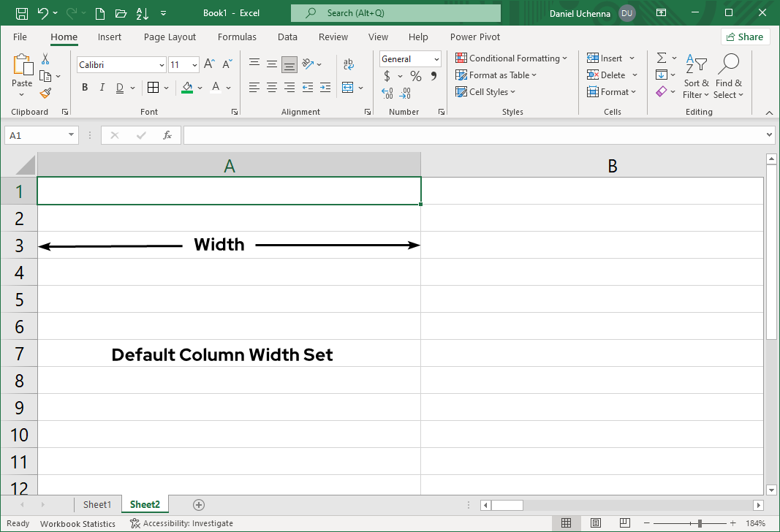Open the Font Size dropdown
Screen dimensions: 780x532
point(194,64)
